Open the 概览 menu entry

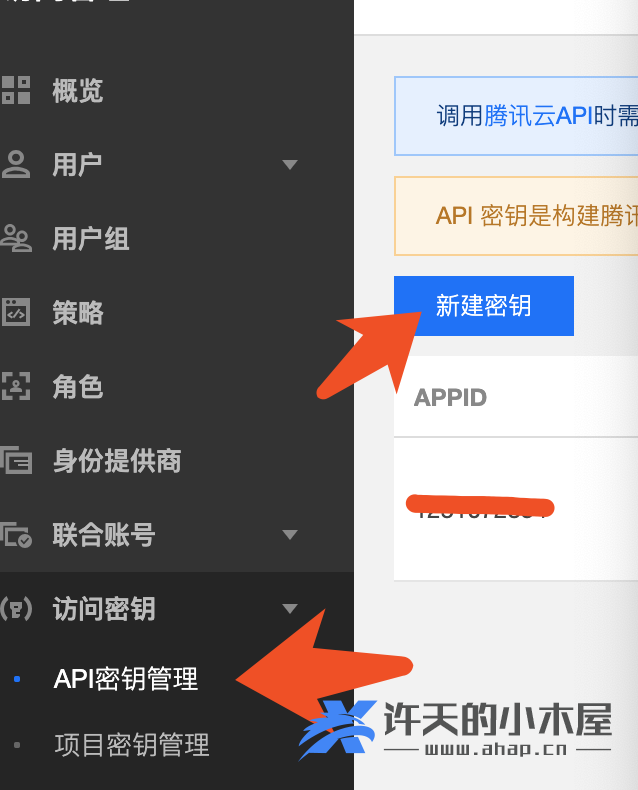(78, 91)
